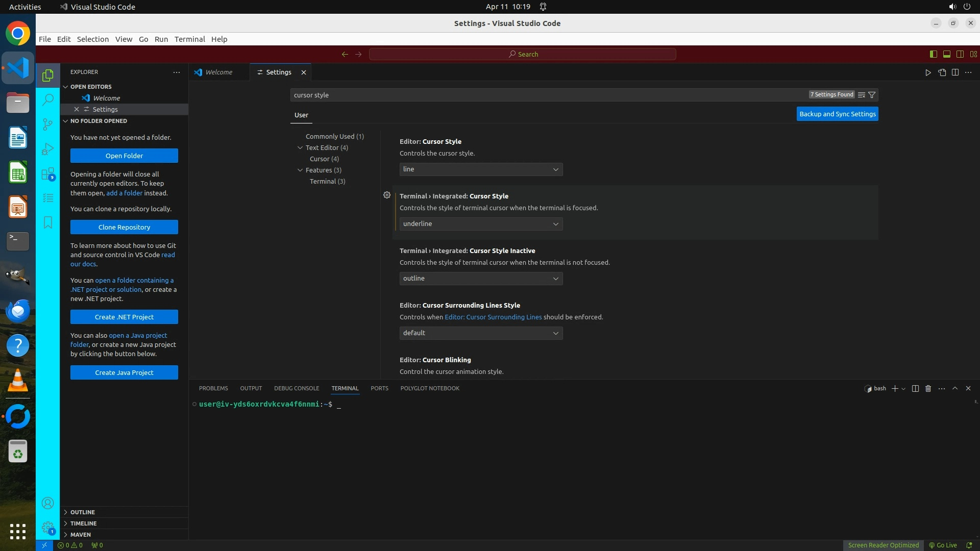Split the terminal pane
The image size is (980, 551).
(x=915, y=389)
